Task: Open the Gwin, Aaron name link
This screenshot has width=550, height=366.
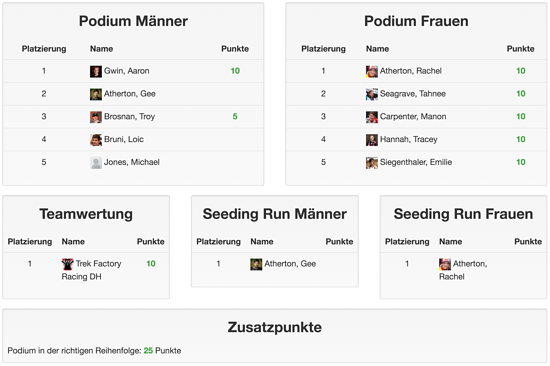Action: 127,71
